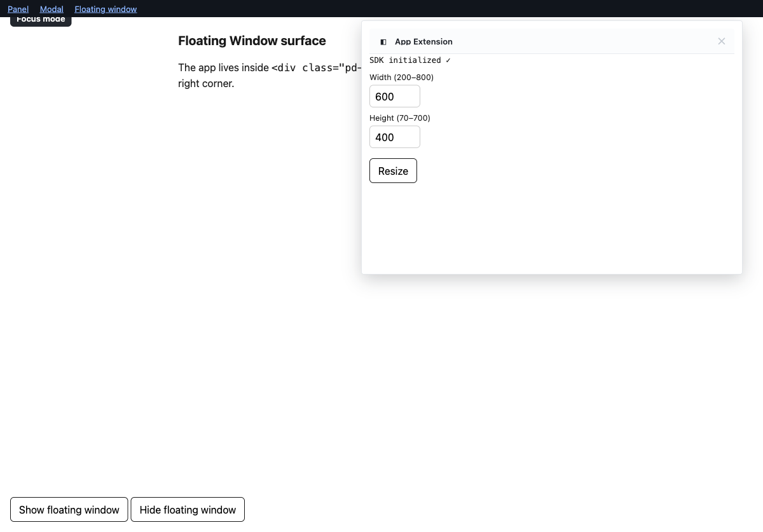The height and width of the screenshot is (532, 763).
Task: Click the 'Height (70–700)' label
Action: pos(399,118)
